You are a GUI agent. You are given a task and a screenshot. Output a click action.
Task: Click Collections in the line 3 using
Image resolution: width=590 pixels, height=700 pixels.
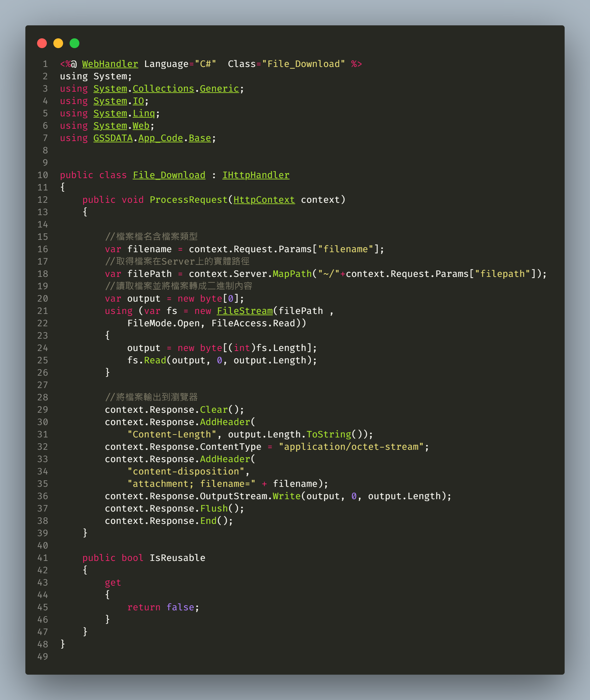pyautogui.click(x=163, y=88)
